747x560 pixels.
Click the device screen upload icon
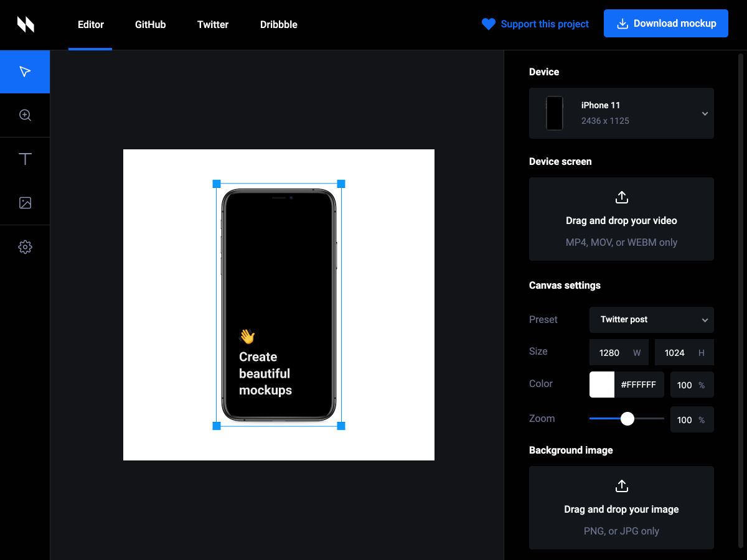621,198
